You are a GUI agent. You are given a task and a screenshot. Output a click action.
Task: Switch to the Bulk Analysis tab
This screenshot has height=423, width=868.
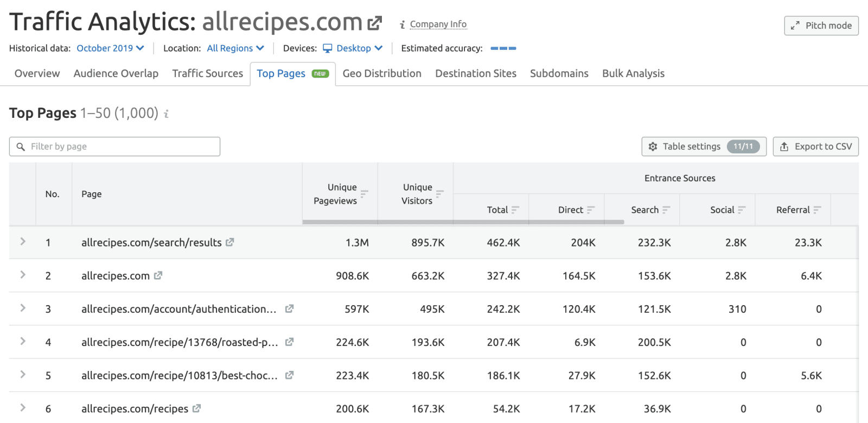click(633, 73)
